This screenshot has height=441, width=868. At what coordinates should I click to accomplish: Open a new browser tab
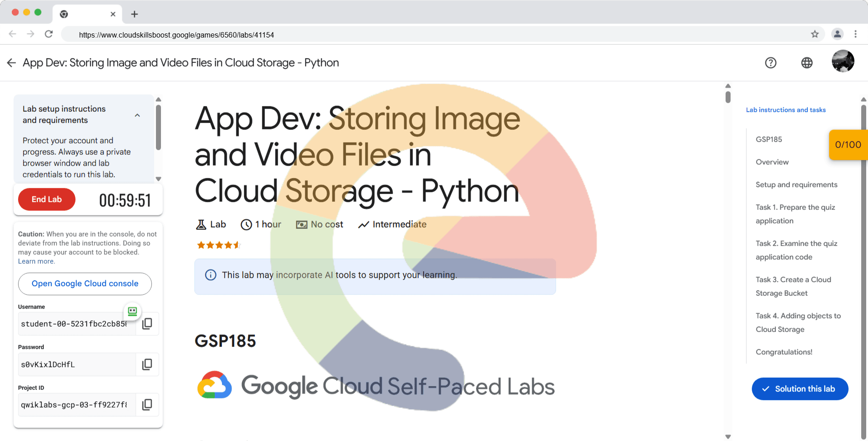(134, 14)
